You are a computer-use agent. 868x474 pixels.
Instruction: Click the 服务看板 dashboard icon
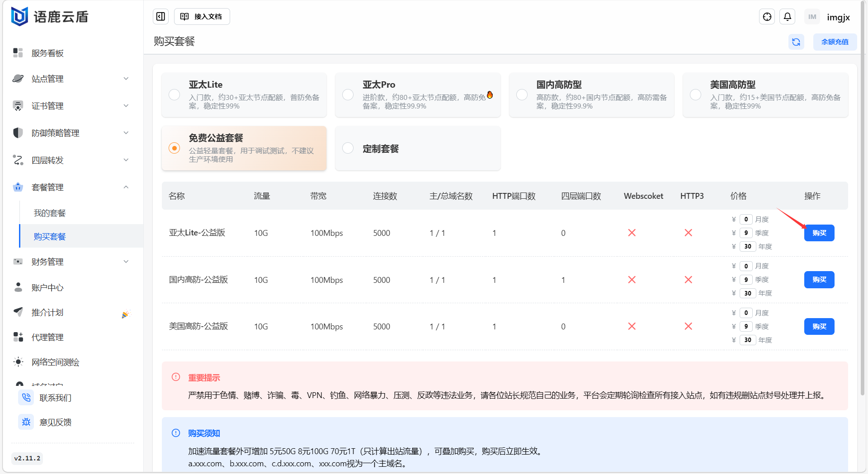tap(18, 53)
